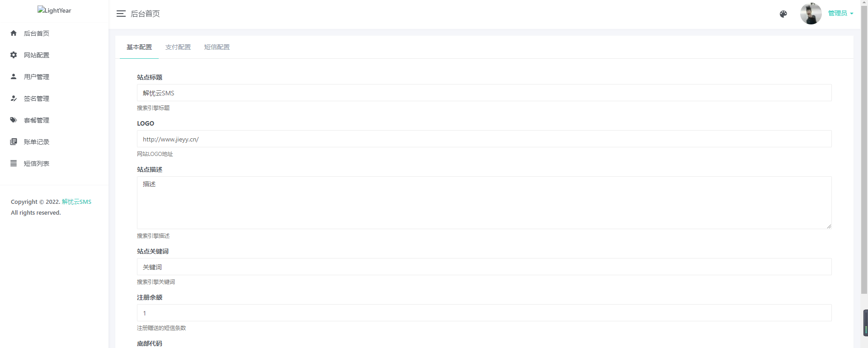Click the home icon in sidebar

click(x=14, y=33)
